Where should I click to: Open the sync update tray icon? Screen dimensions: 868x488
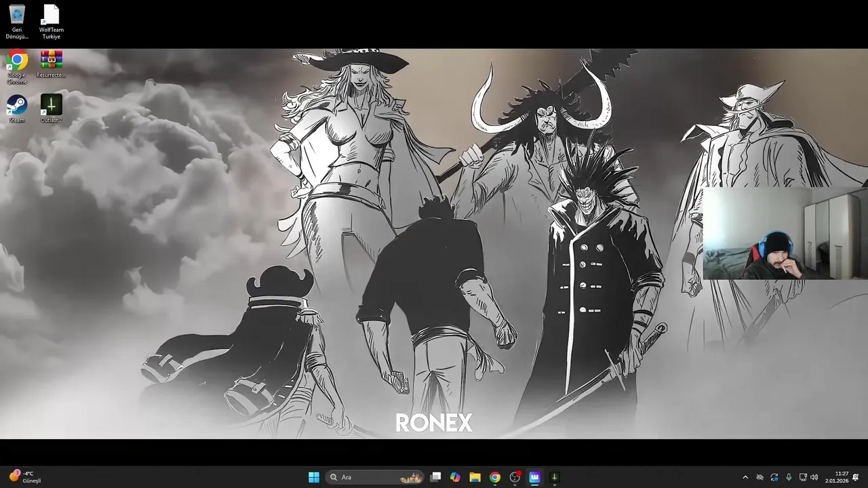click(x=774, y=477)
